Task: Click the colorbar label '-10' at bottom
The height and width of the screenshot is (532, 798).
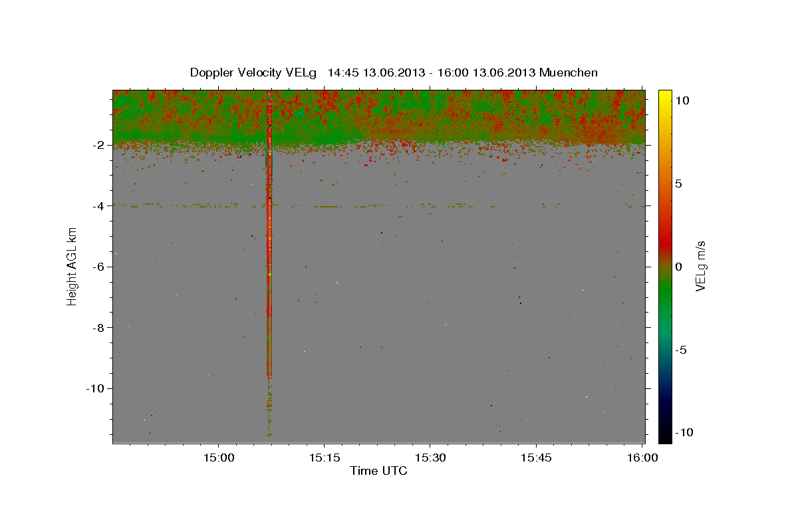Action: [x=684, y=432]
